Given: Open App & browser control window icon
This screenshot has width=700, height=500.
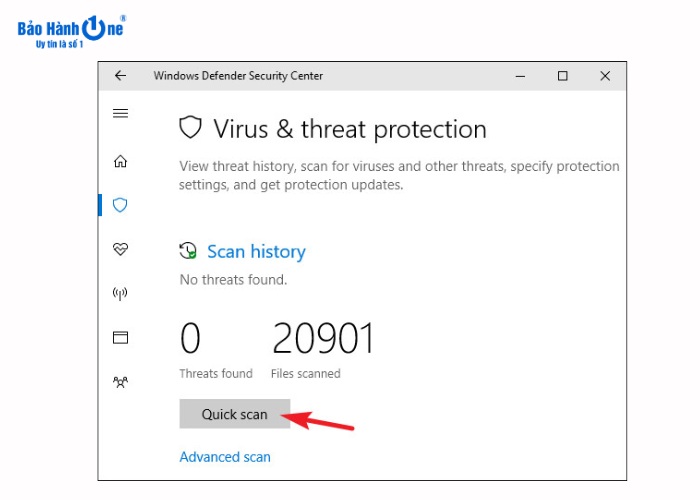Looking at the screenshot, I should 120,338.
